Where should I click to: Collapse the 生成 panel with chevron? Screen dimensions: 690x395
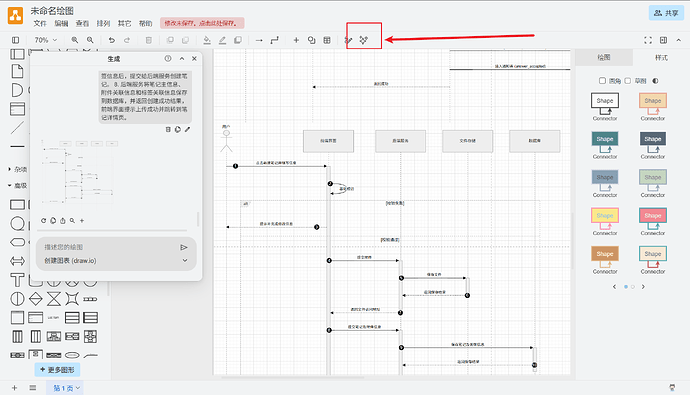[182, 59]
